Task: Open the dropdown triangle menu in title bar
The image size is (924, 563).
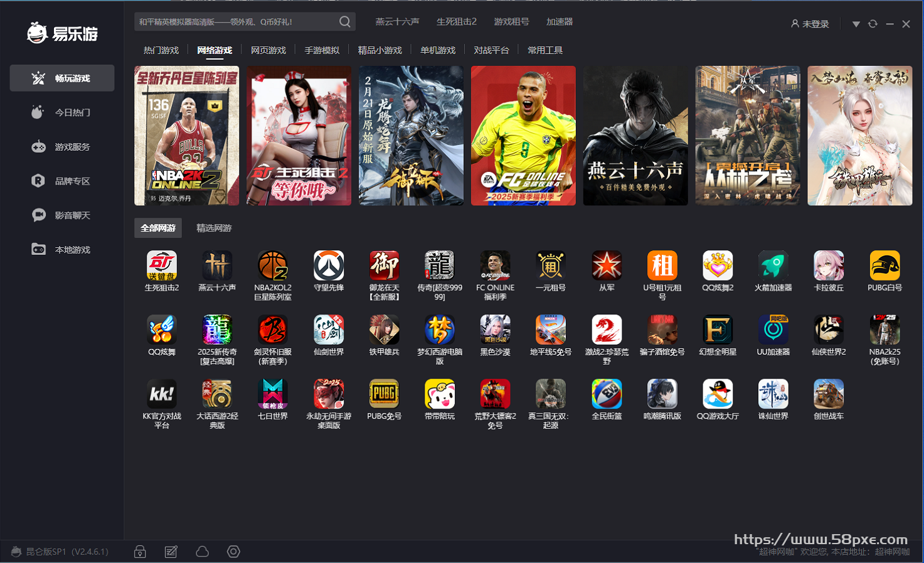Action: [856, 24]
